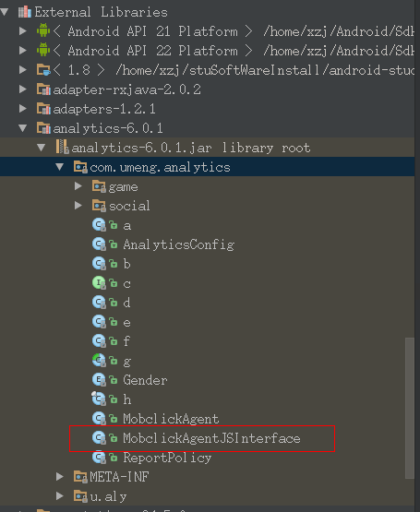Screen dimensions: 420x512
Task: Click the JDK 1.8 folder icon
Action: pyautogui.click(x=43, y=70)
